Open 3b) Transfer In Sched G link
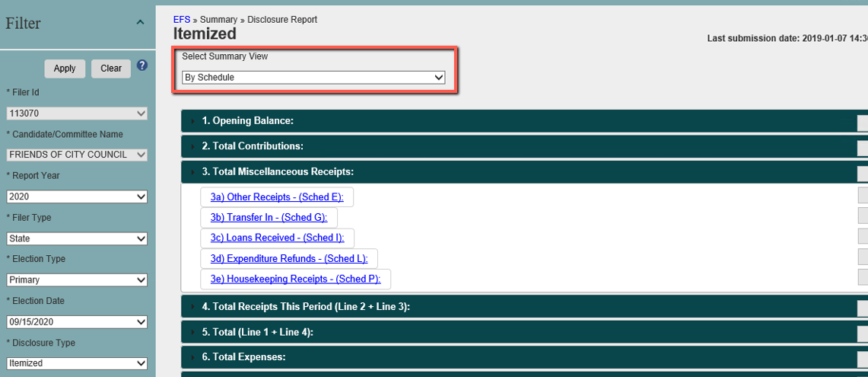 (269, 217)
